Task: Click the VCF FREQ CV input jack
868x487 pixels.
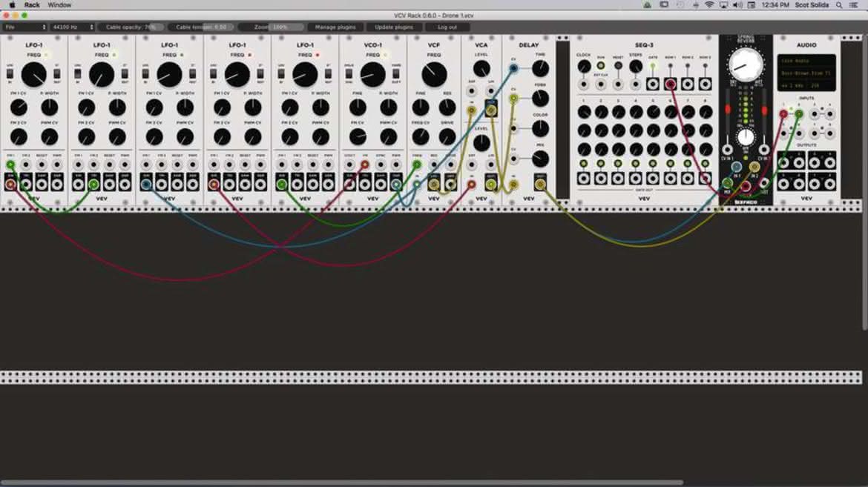Action: [x=418, y=165]
